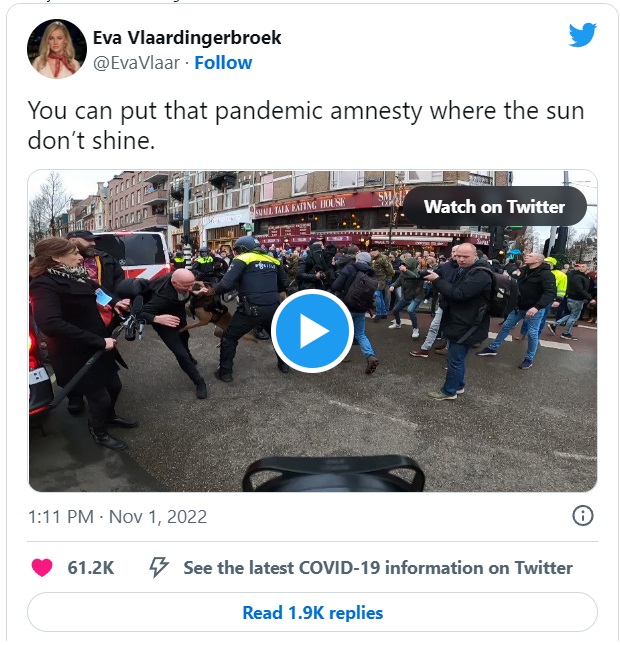The height and width of the screenshot is (645, 620).
Task: Open the 1:11 PM Nov 1, 2022 timestamp
Action: 117,517
